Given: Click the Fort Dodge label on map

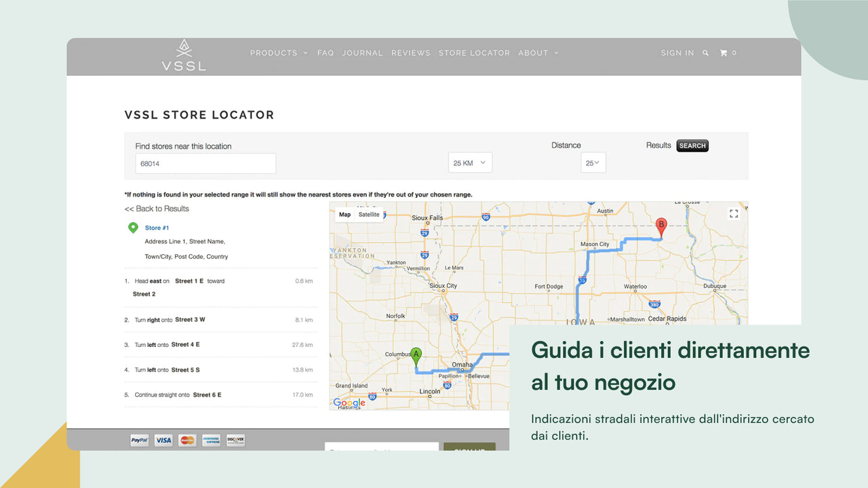Looking at the screenshot, I should point(549,287).
